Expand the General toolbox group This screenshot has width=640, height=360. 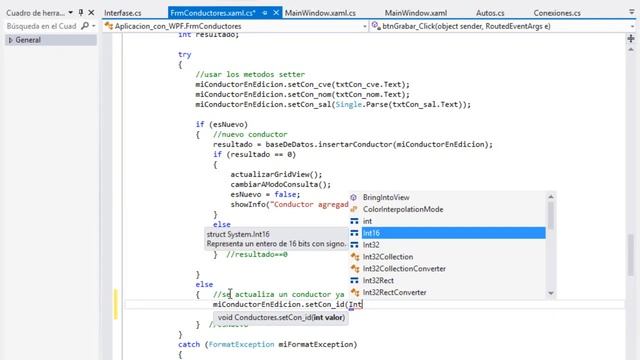[11, 40]
